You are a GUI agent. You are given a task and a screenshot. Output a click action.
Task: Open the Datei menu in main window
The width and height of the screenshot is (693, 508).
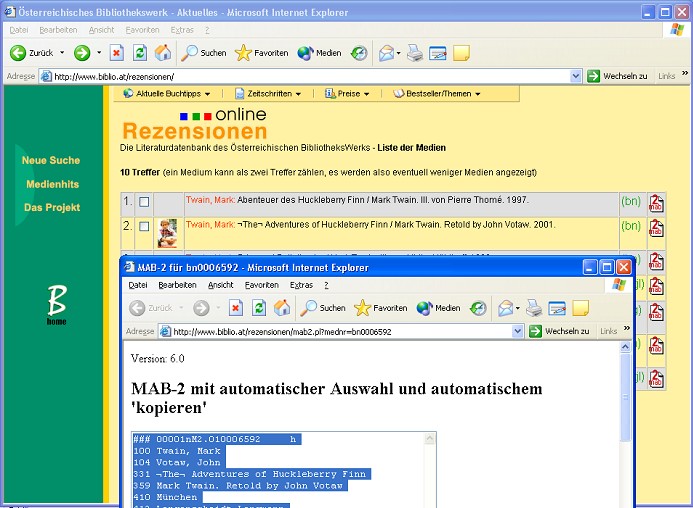[20, 30]
